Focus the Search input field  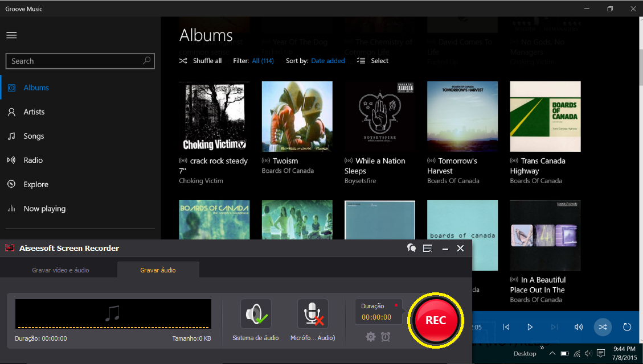[80, 61]
